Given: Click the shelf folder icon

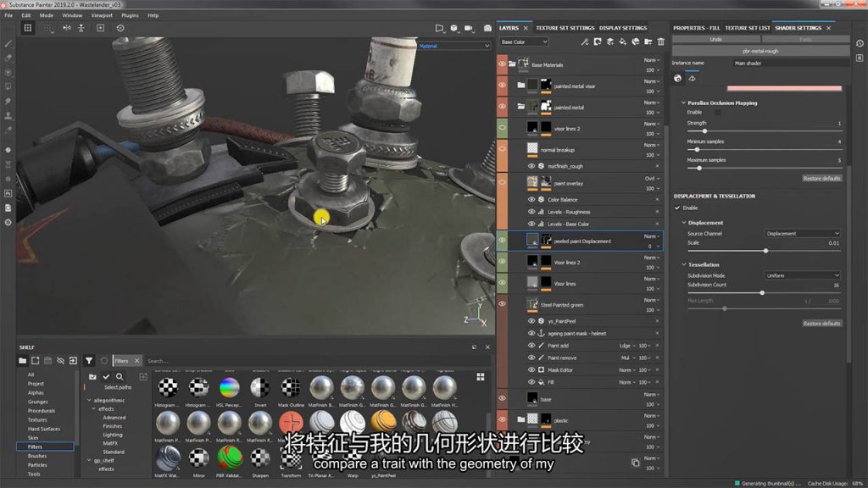Looking at the screenshot, I should [22, 361].
